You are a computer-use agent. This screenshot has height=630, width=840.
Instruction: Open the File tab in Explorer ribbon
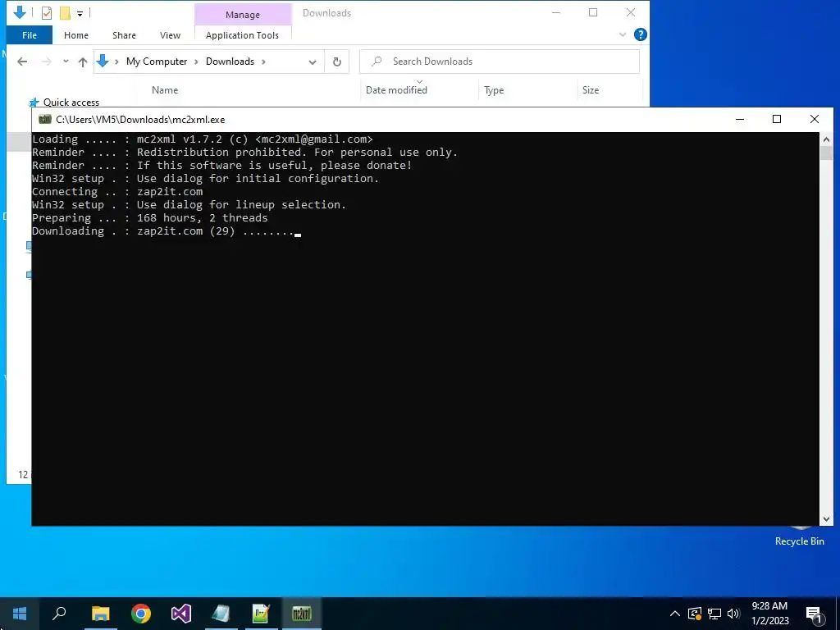tap(29, 35)
